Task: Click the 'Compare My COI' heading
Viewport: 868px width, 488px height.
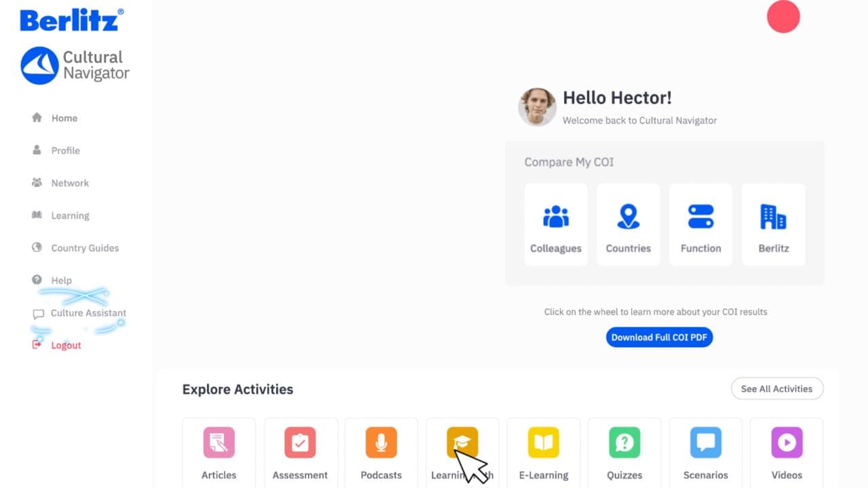Action: pyautogui.click(x=569, y=162)
